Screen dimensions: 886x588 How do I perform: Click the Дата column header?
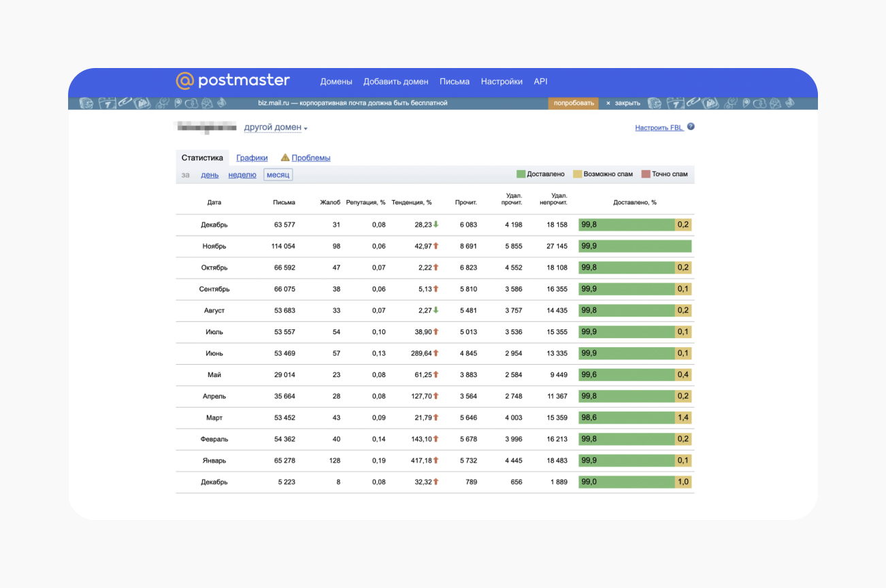click(214, 203)
